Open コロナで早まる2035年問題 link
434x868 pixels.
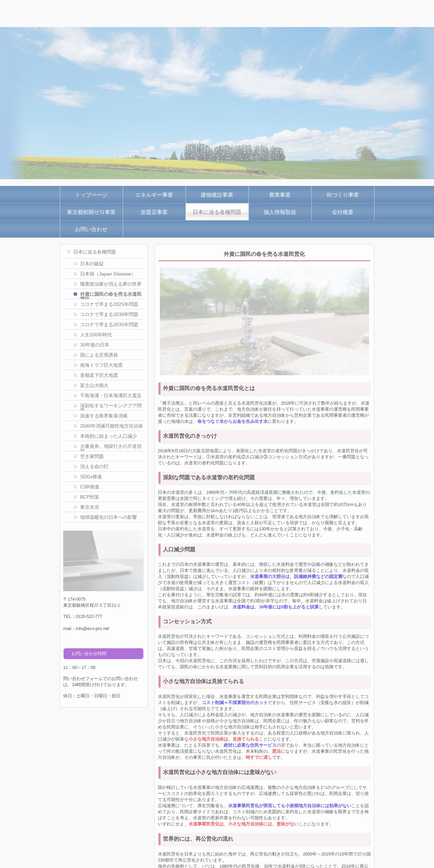[104, 324]
